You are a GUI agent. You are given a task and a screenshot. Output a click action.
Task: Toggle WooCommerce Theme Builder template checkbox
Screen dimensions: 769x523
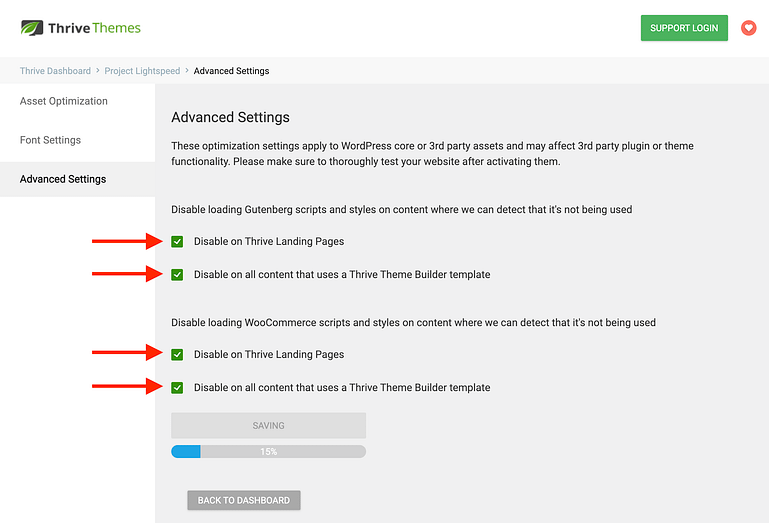(x=177, y=388)
